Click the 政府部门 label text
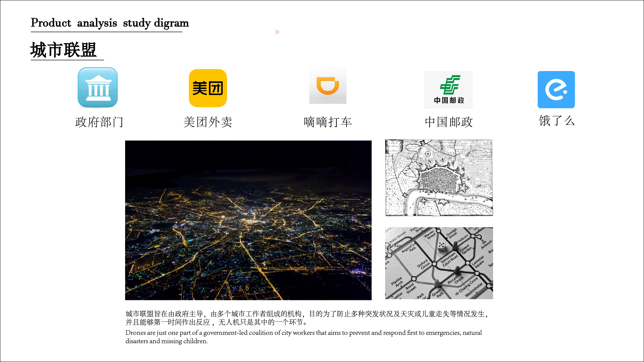Viewport: 644px width, 362px height. pos(100,122)
